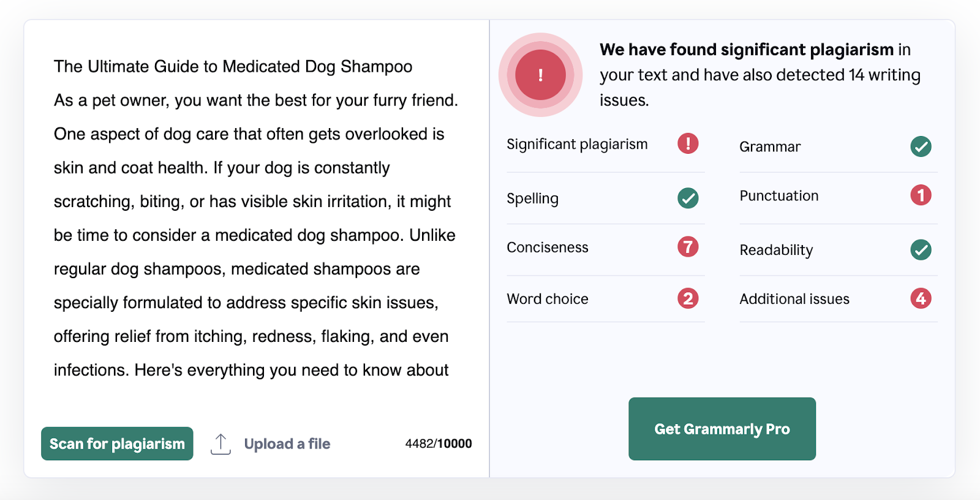980x500 pixels.
Task: Click the Punctuation issue badge showing 1
Action: (920, 195)
